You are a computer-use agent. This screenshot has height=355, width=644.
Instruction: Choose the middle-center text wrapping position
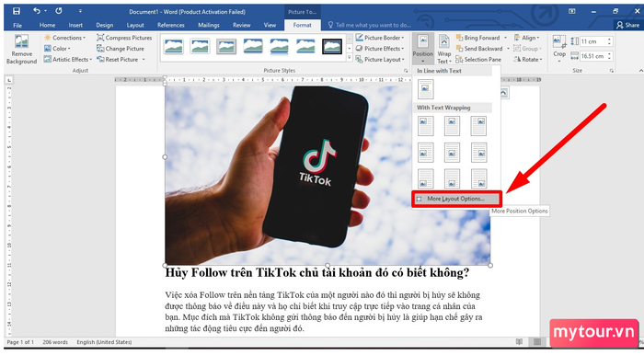click(452, 153)
